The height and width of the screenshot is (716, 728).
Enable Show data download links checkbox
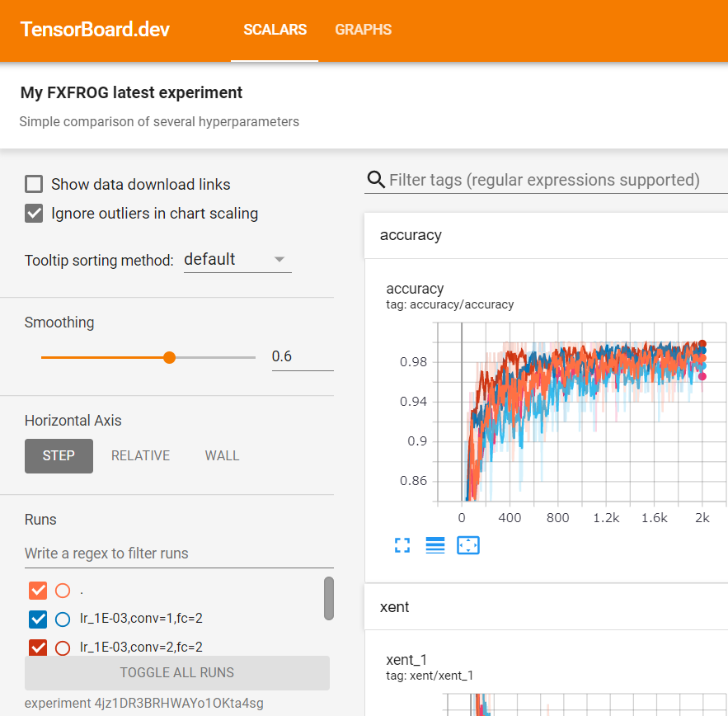coord(34,184)
